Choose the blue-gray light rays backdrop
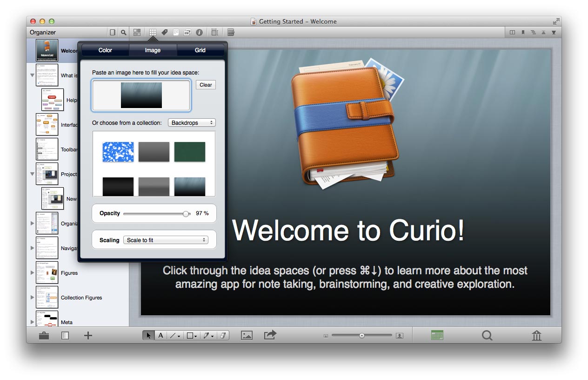 tap(190, 186)
